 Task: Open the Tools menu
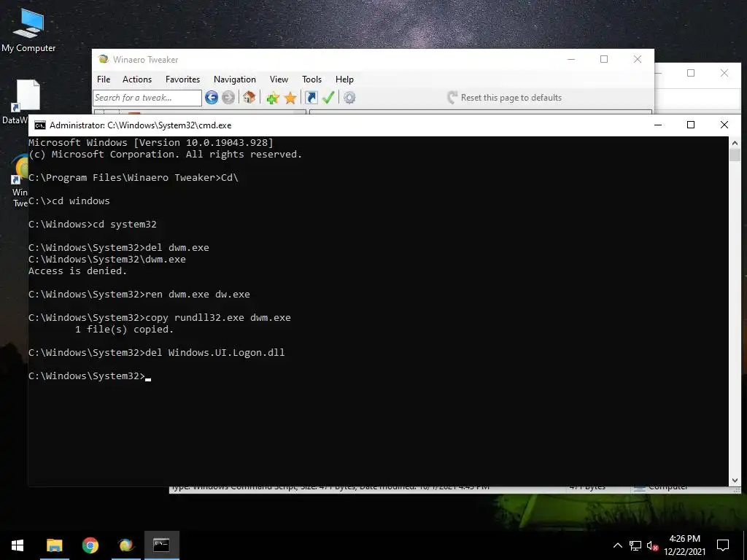point(311,79)
